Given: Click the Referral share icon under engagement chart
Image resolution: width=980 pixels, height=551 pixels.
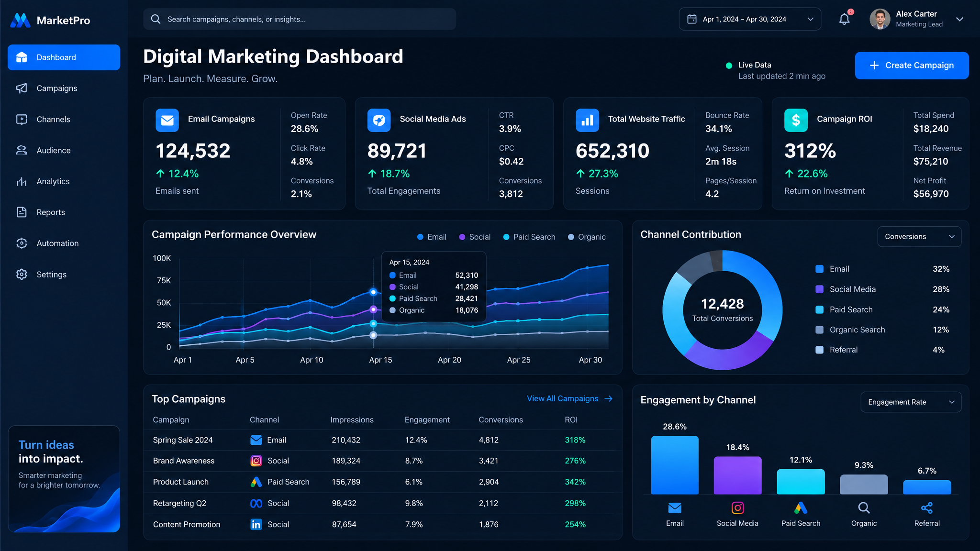Looking at the screenshot, I should coord(927,507).
